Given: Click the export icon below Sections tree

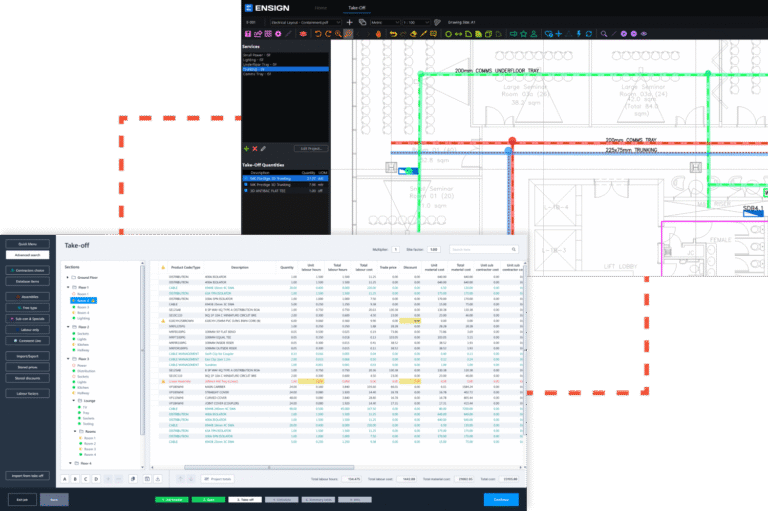Looking at the screenshot, I should (157, 479).
